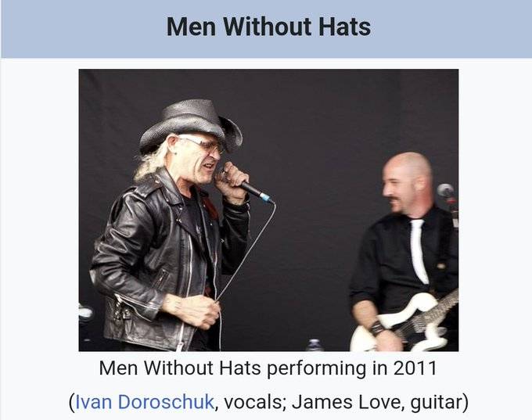Click the Men Without Hats infobox title
Screen dimensions: 532x420
click(x=268, y=27)
